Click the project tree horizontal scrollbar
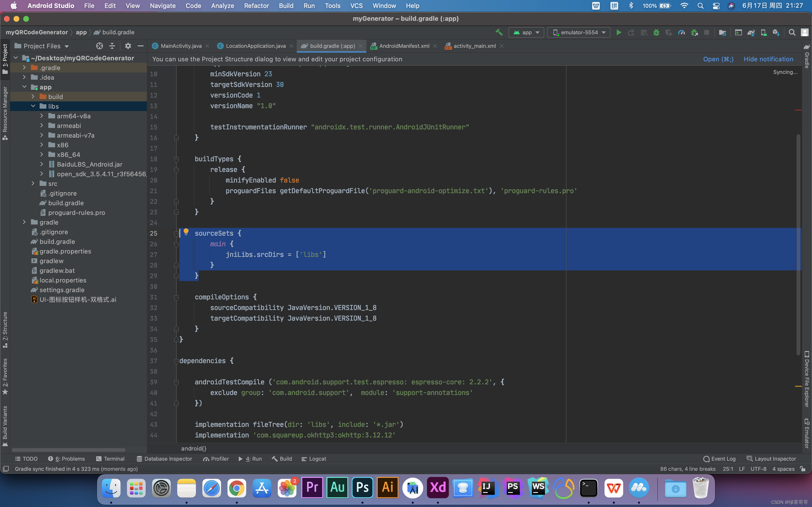 point(69,450)
